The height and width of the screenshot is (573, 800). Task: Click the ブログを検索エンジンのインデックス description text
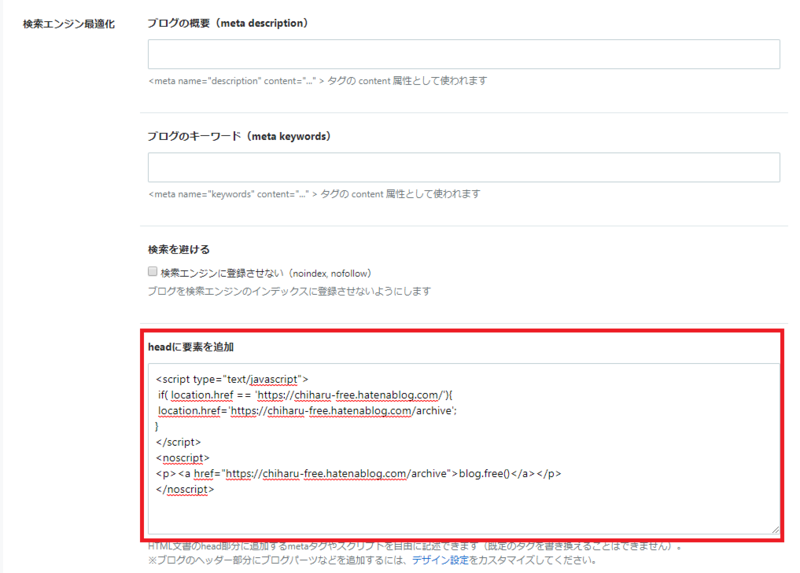[289, 291]
